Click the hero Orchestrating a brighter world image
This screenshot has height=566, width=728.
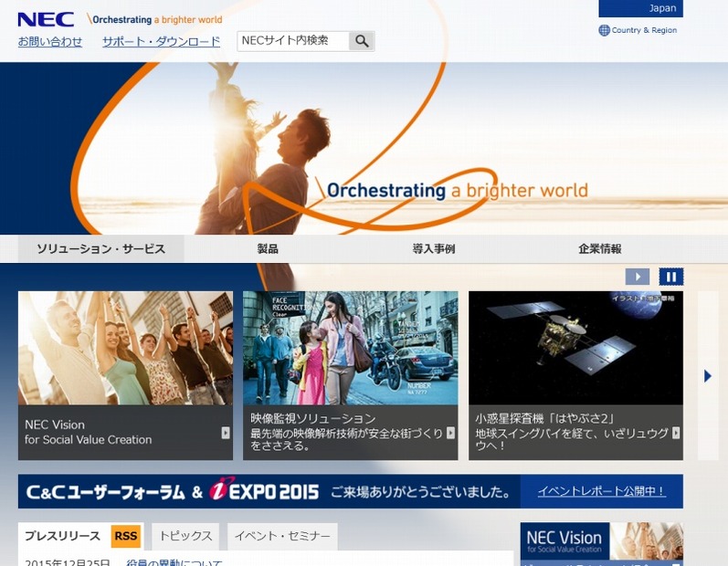(x=364, y=149)
